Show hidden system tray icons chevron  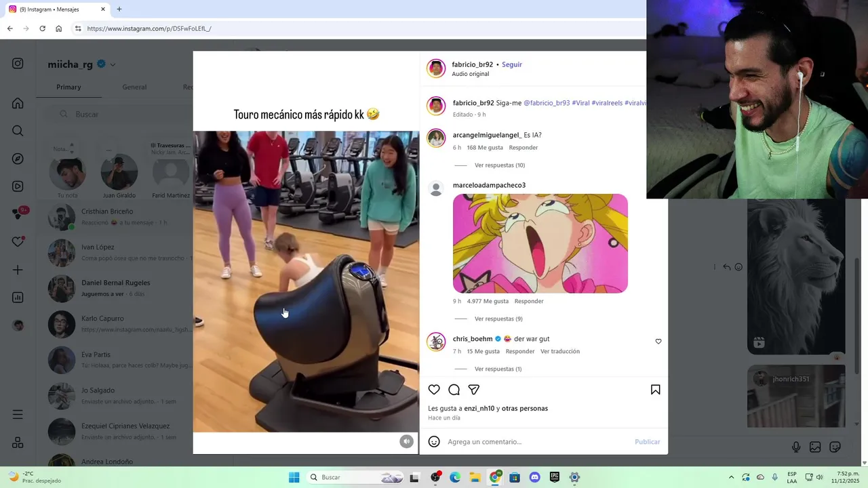731,477
